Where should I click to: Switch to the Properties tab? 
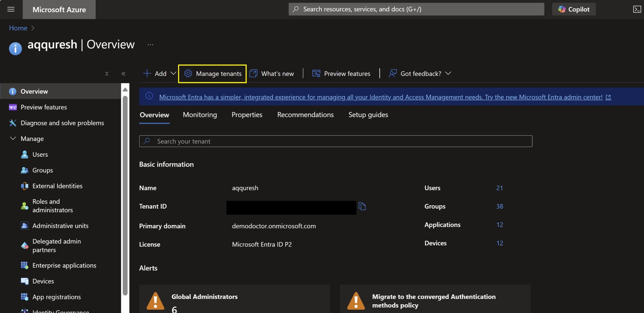pyautogui.click(x=247, y=115)
